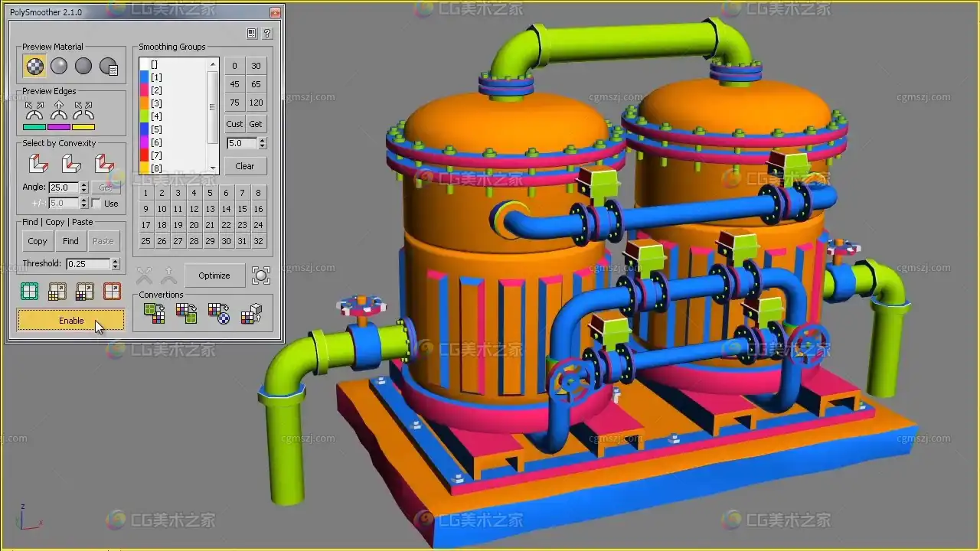Open help with the question mark icon
This screenshot has height=551, width=980.
click(x=266, y=34)
